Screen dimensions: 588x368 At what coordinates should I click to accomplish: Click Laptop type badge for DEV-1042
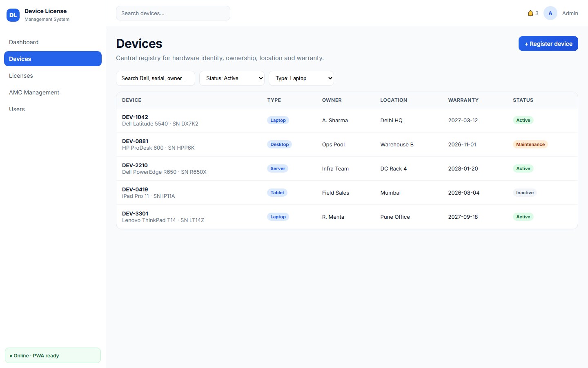[278, 120]
